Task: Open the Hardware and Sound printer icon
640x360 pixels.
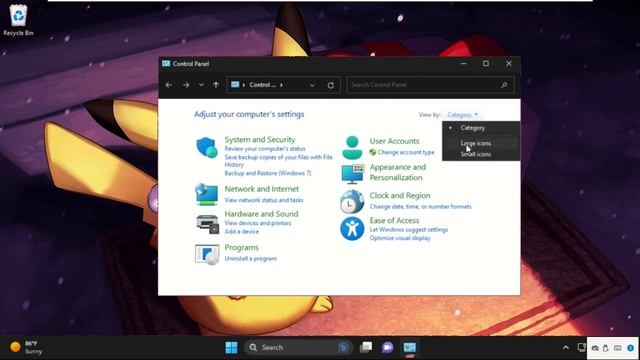Action: (x=207, y=224)
